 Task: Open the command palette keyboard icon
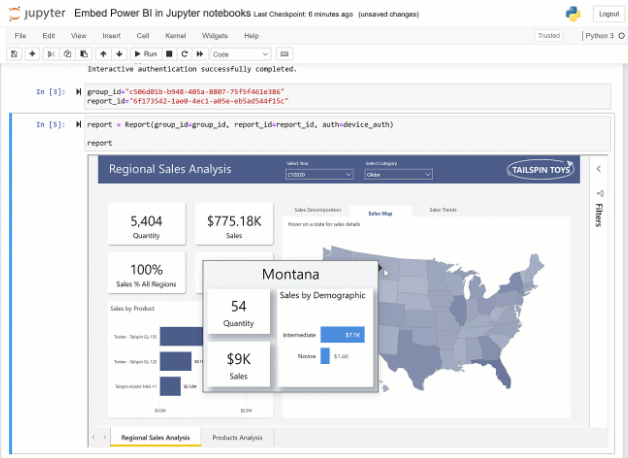point(284,54)
